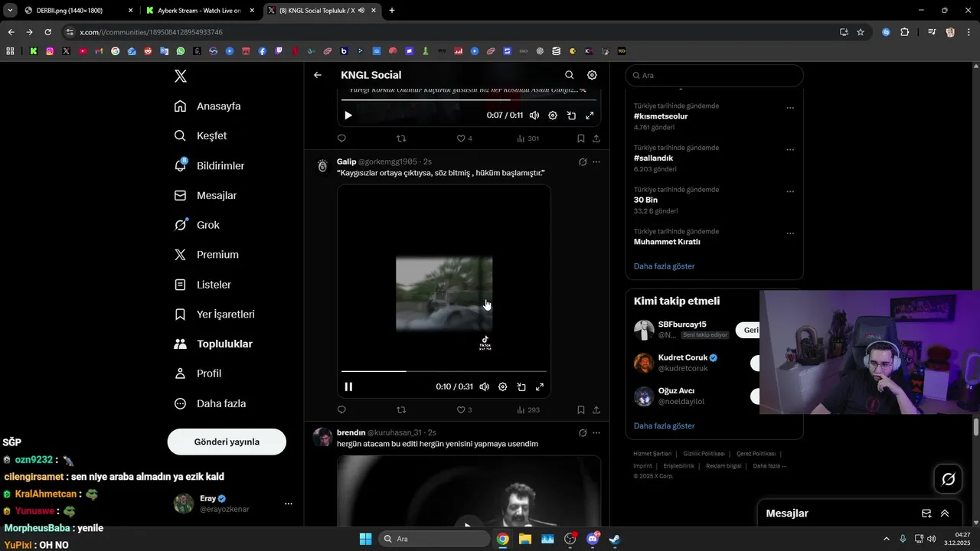Fullscreen Galip's 0:31 video
Screen dimensions: 980x551
[539, 386]
